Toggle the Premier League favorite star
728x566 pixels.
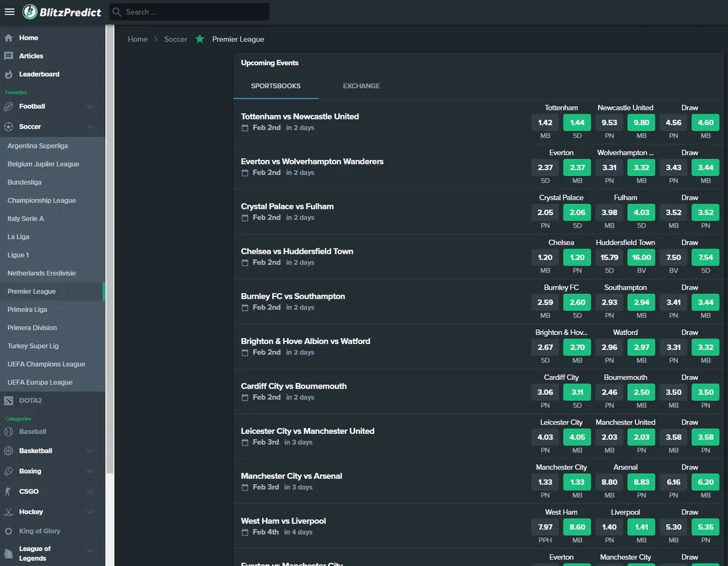200,39
